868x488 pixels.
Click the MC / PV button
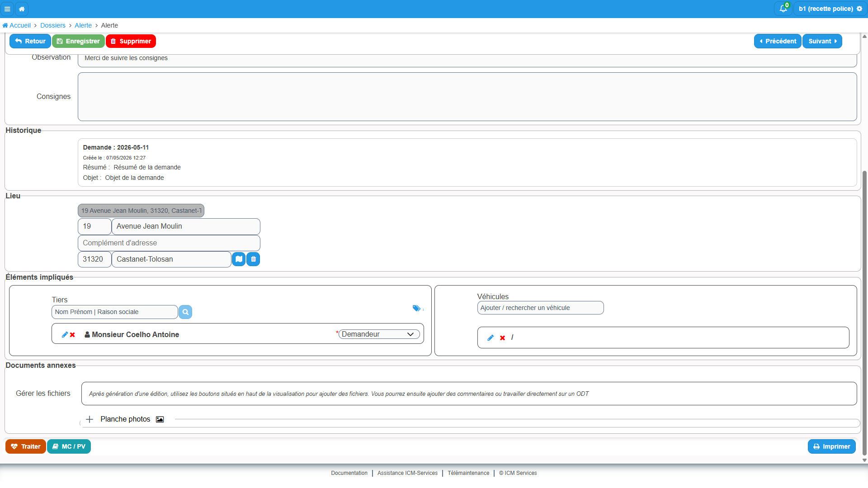coord(69,447)
